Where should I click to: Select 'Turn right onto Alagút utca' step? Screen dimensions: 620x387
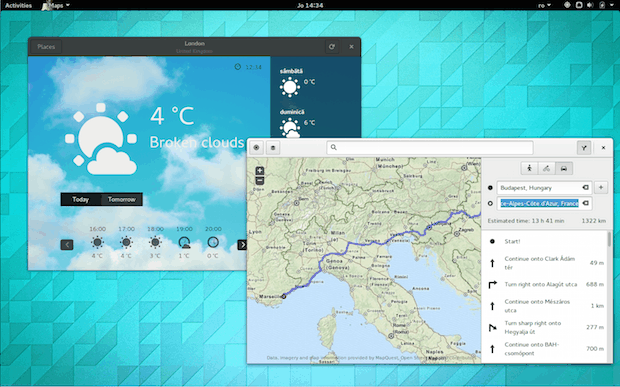click(x=545, y=284)
